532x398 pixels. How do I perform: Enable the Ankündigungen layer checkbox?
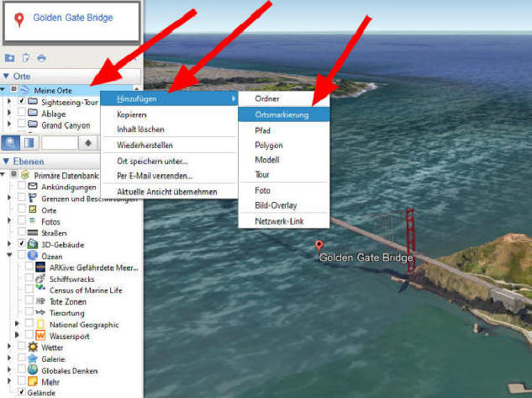(x=22, y=185)
